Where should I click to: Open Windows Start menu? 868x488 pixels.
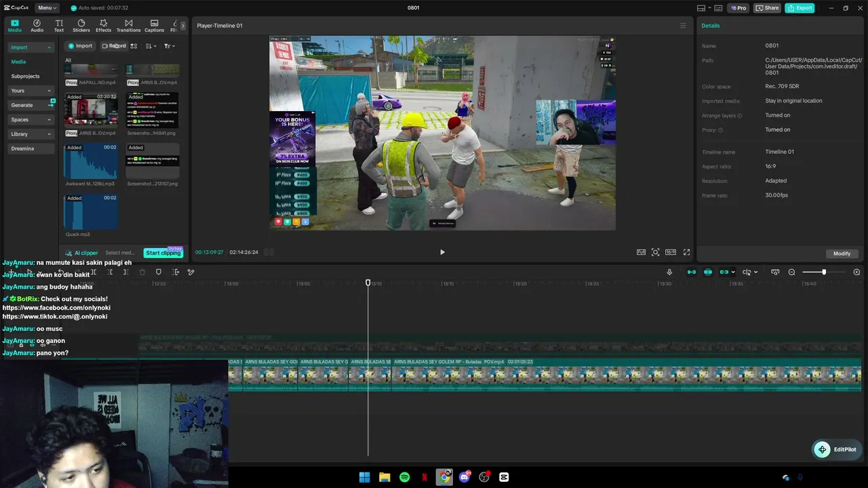click(x=364, y=477)
